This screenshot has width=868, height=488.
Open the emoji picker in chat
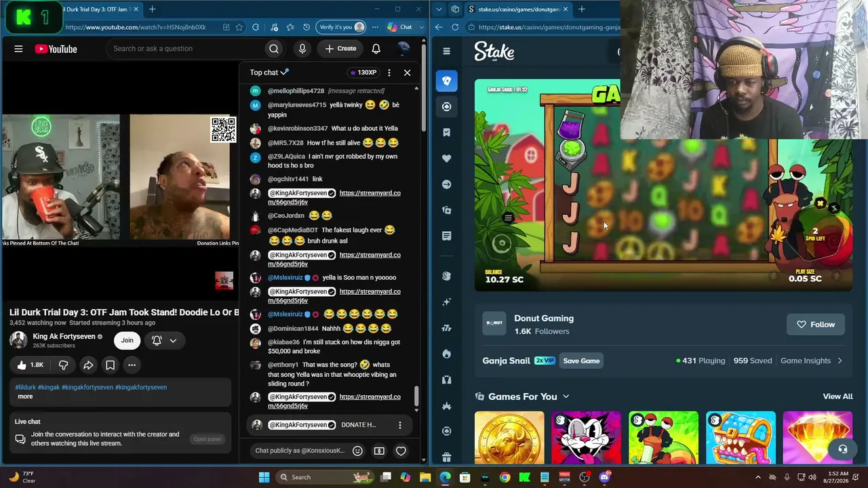point(357,451)
